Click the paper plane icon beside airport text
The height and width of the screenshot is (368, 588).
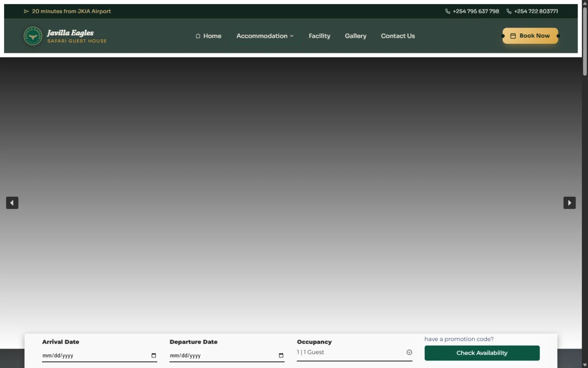point(26,11)
